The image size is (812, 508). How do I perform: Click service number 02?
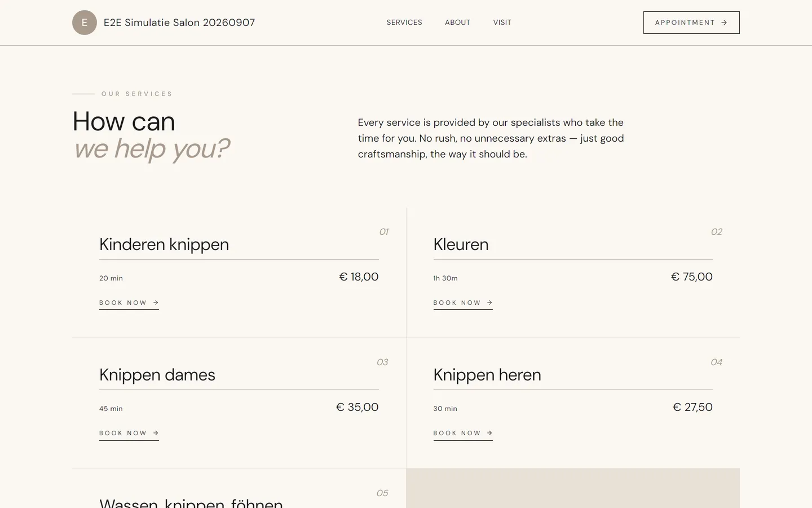716,232
